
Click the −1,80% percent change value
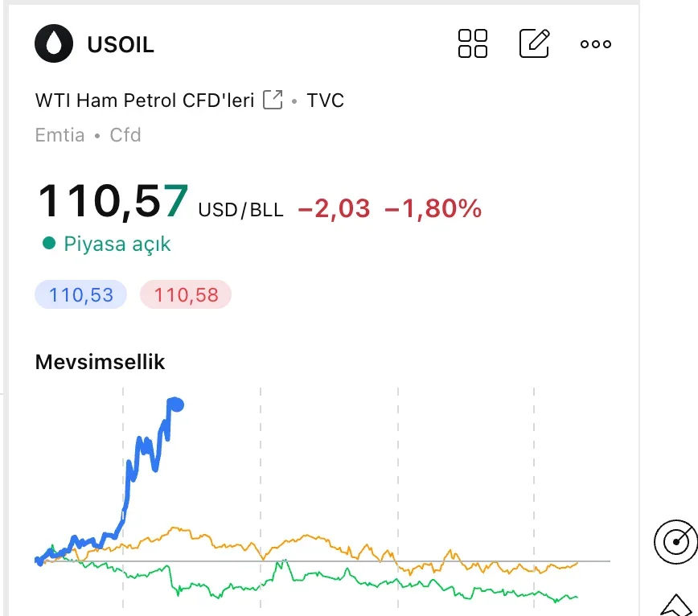(433, 209)
